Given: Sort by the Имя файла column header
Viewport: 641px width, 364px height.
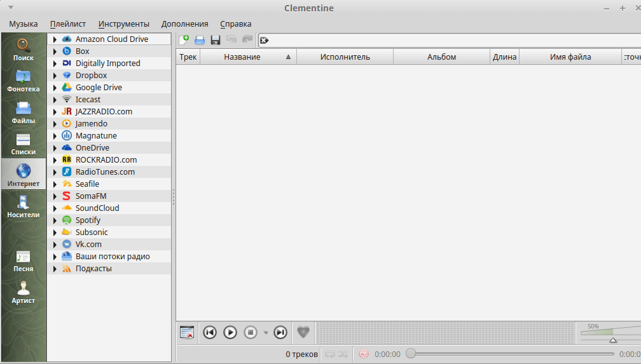Looking at the screenshot, I should pyautogui.click(x=570, y=57).
